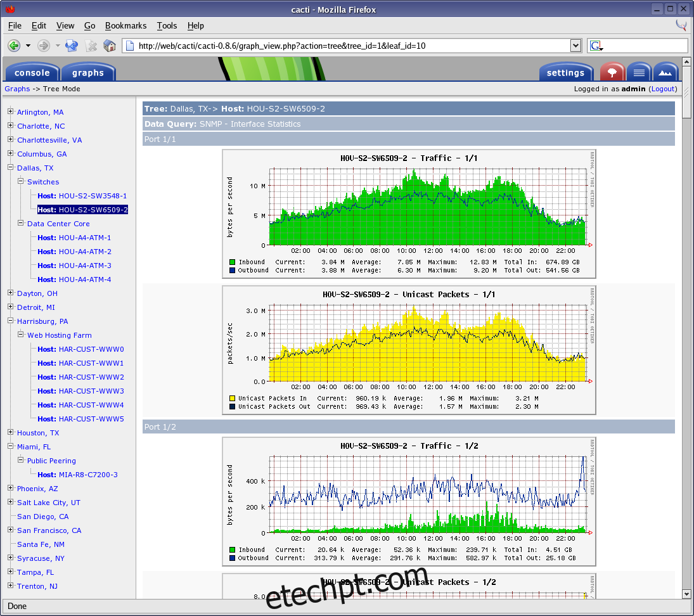
Task: Expand the Arlington, MA tree node
Action: [x=11, y=112]
